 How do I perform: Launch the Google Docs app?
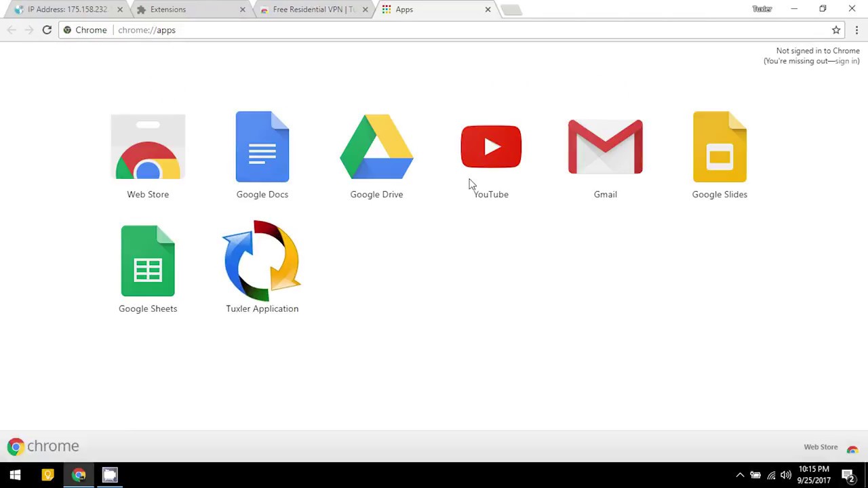point(262,157)
